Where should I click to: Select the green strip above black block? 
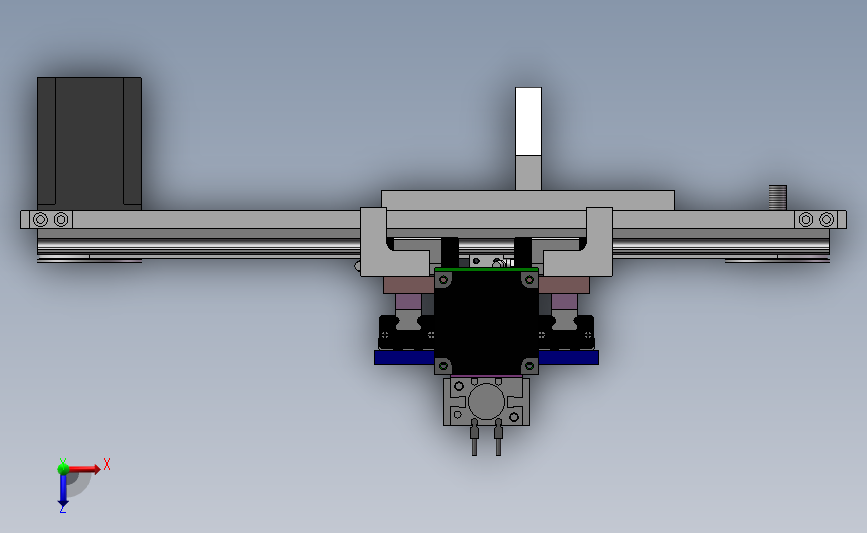coord(486,269)
